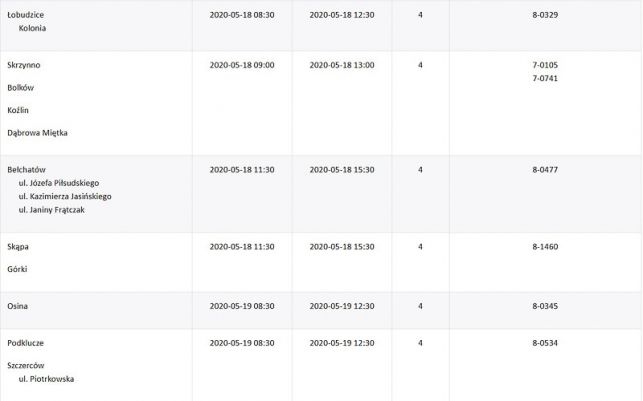Select station code 7-0741

point(545,78)
